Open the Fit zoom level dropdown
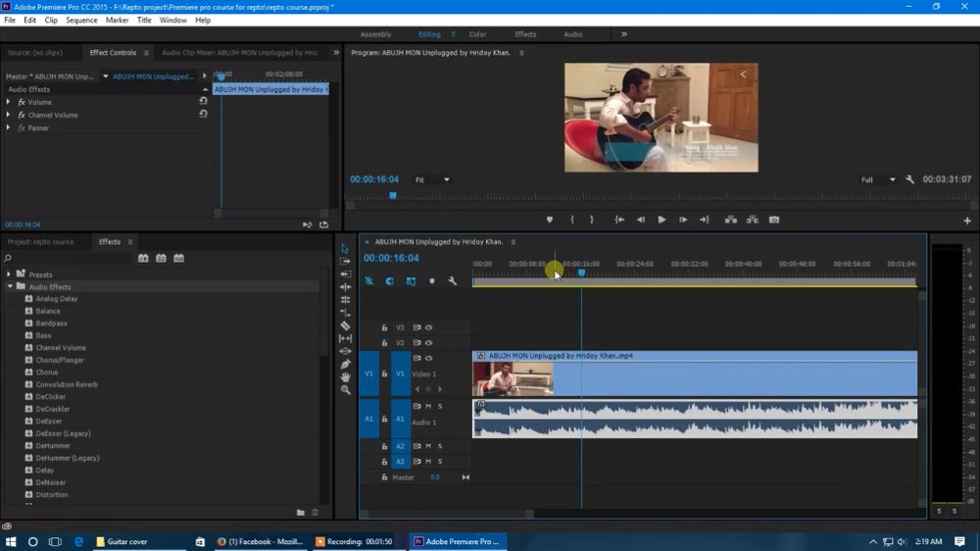Image resolution: width=980 pixels, height=551 pixels. [x=432, y=179]
